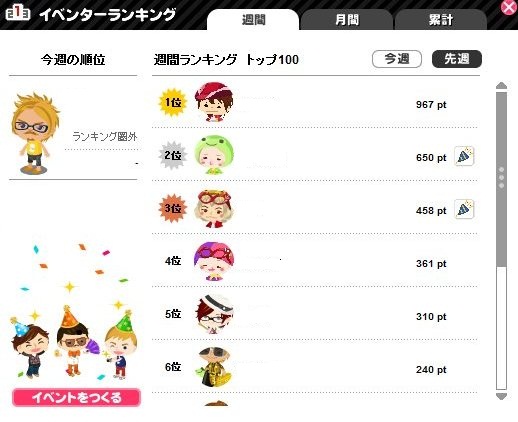Switch the ranking to 先週
This screenshot has height=422, width=518.
click(457, 59)
